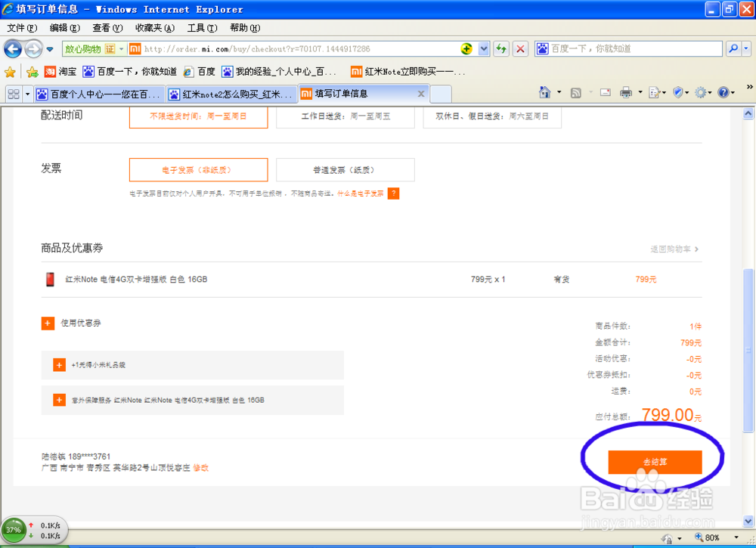Click the 37% network speed monitor widget
Image resolution: width=756 pixels, height=548 pixels.
click(34, 530)
